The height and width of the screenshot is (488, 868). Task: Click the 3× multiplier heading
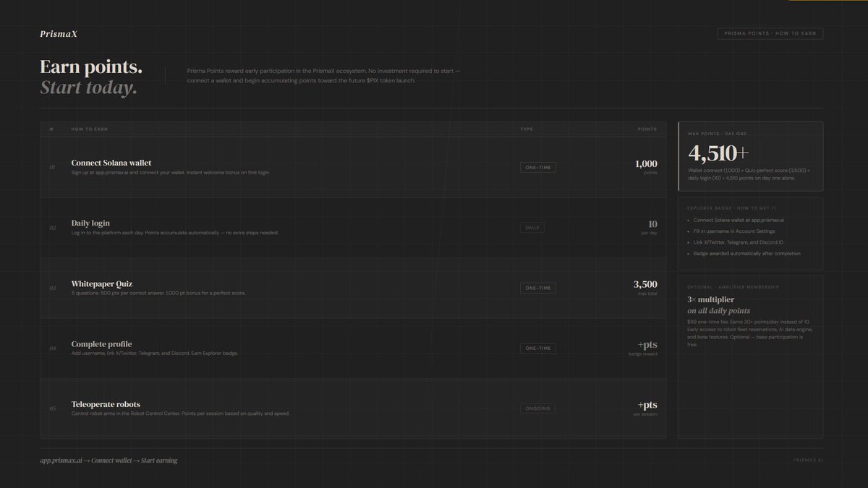[x=710, y=299]
